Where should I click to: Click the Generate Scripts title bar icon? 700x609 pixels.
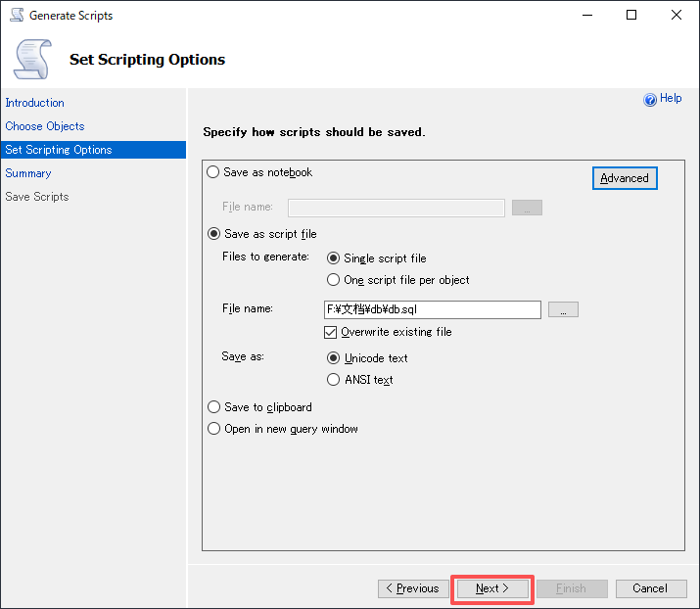pos(17,15)
